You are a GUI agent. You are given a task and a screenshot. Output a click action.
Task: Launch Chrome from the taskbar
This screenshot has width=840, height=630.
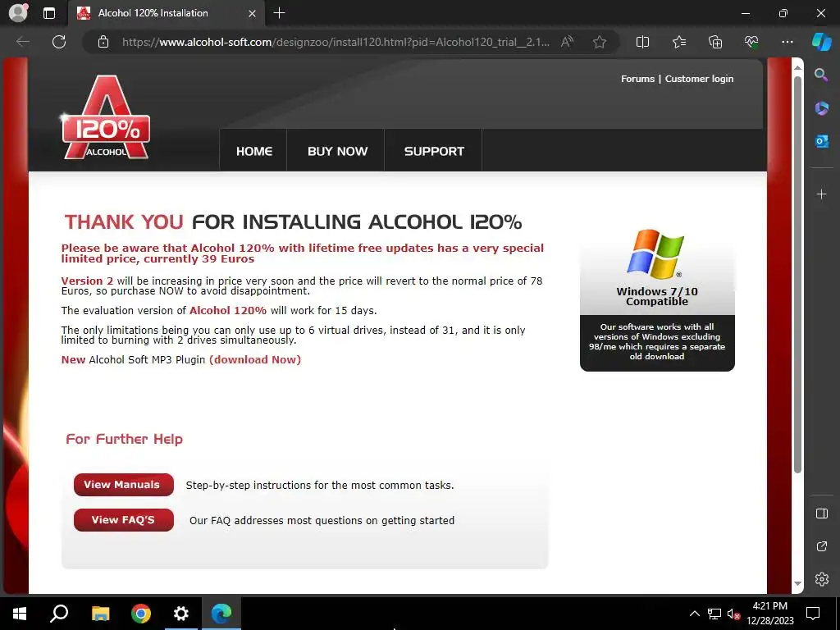tap(141, 614)
